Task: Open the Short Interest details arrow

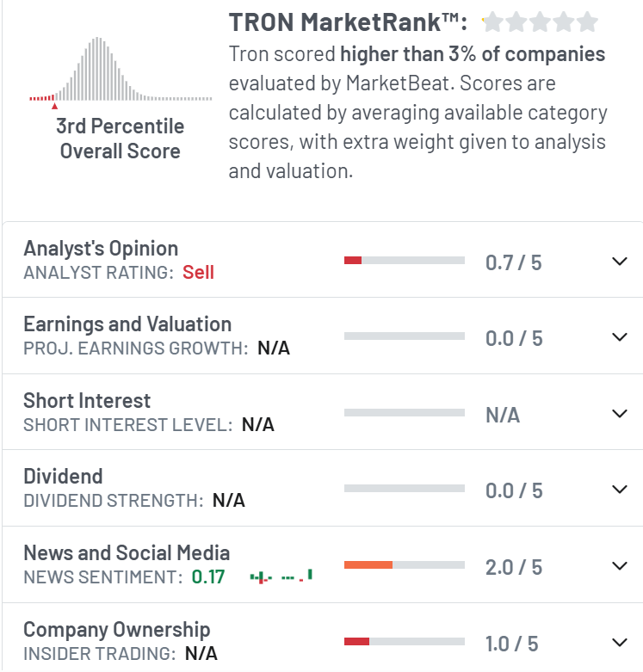Action: [x=619, y=414]
